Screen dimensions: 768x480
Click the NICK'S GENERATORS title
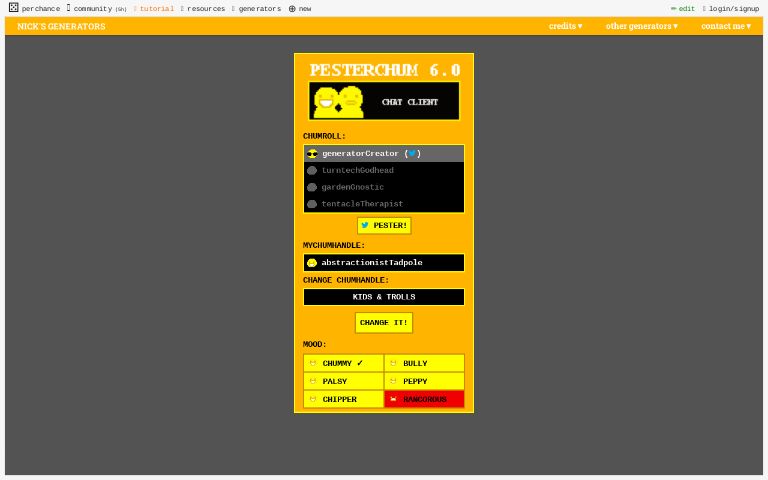pyautogui.click(x=61, y=26)
